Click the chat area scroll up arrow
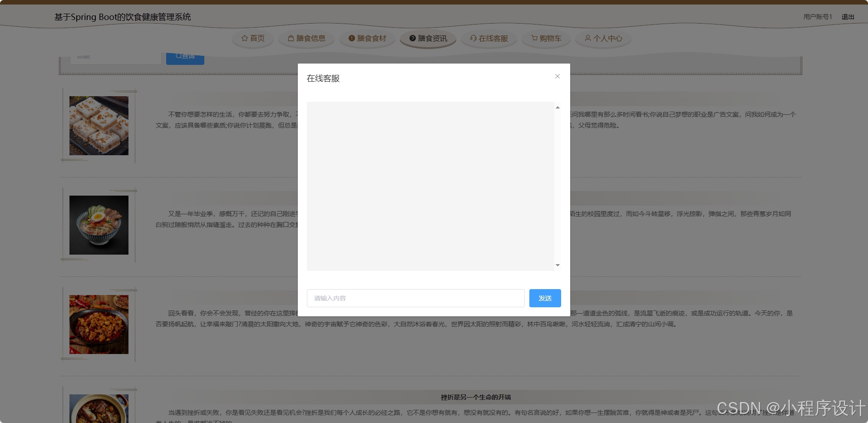Screen dimensions: 868x423 pyautogui.click(x=557, y=108)
